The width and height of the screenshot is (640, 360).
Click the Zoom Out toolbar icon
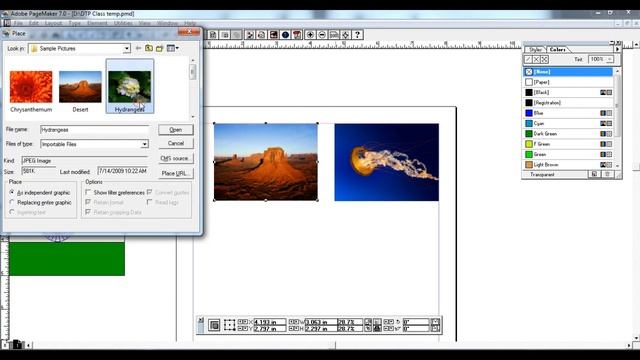pos(322,35)
